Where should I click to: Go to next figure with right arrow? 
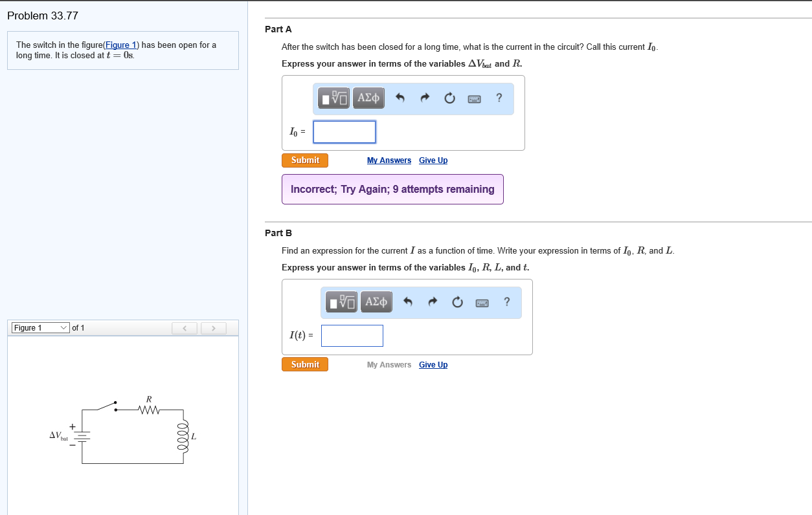213,328
